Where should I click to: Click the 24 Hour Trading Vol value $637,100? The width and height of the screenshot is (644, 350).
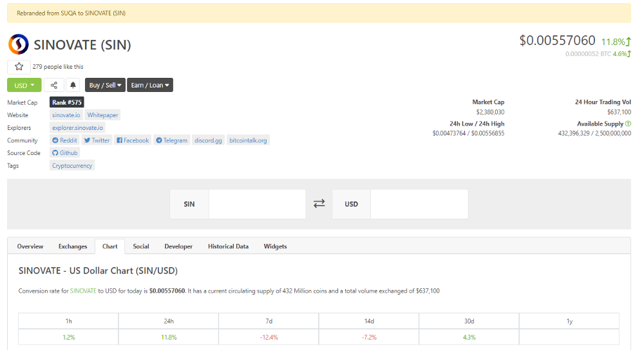[620, 112]
